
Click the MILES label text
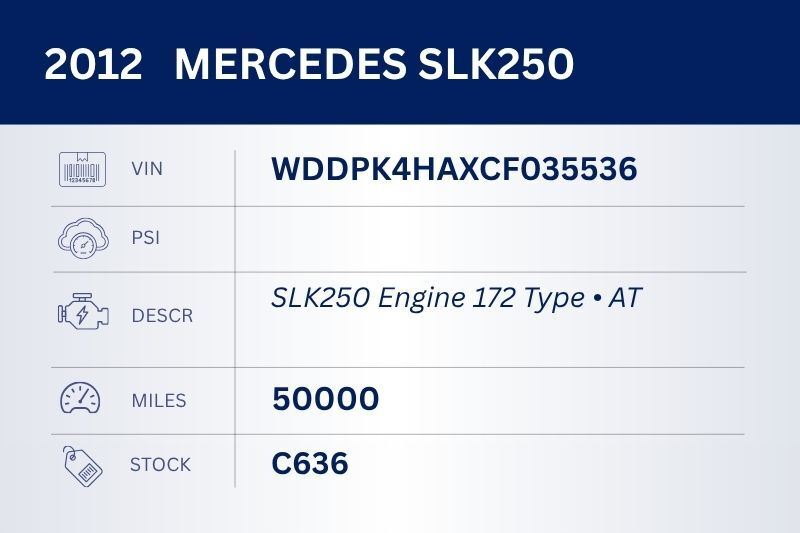click(x=159, y=400)
